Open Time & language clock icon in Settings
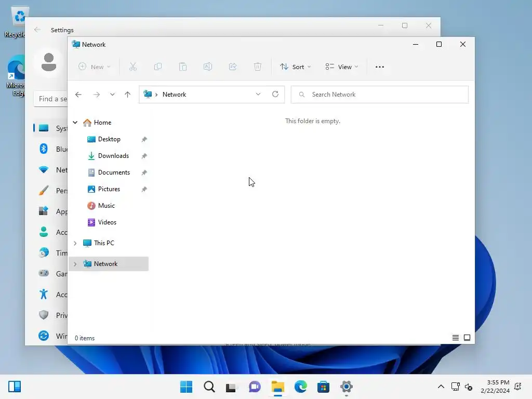Screen dimensions: 532x399 point(44,252)
